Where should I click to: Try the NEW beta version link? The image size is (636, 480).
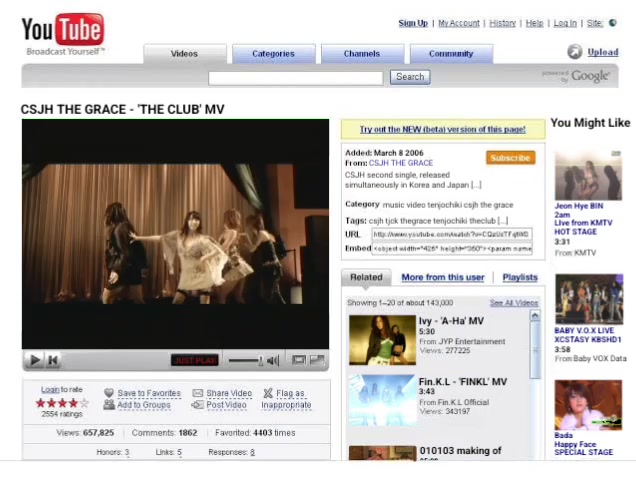pos(443,129)
